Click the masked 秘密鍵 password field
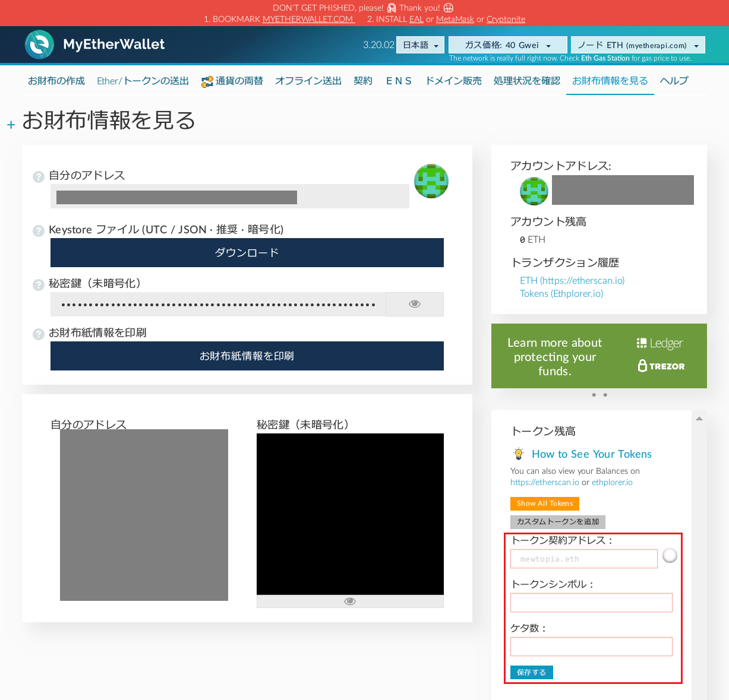This screenshot has height=700, width=729. coord(218,304)
